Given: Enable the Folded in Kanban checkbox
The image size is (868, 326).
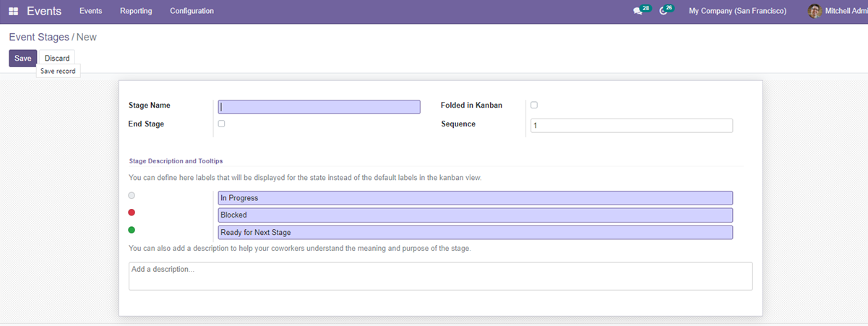Looking at the screenshot, I should point(534,105).
